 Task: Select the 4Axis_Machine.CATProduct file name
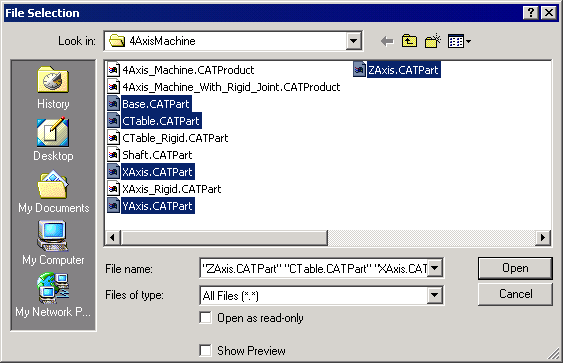click(x=188, y=70)
